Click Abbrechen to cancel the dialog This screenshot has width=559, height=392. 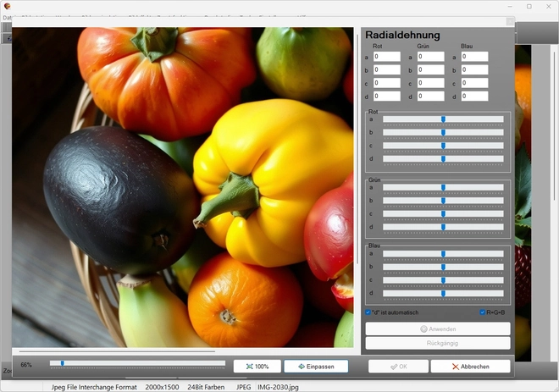pos(470,367)
